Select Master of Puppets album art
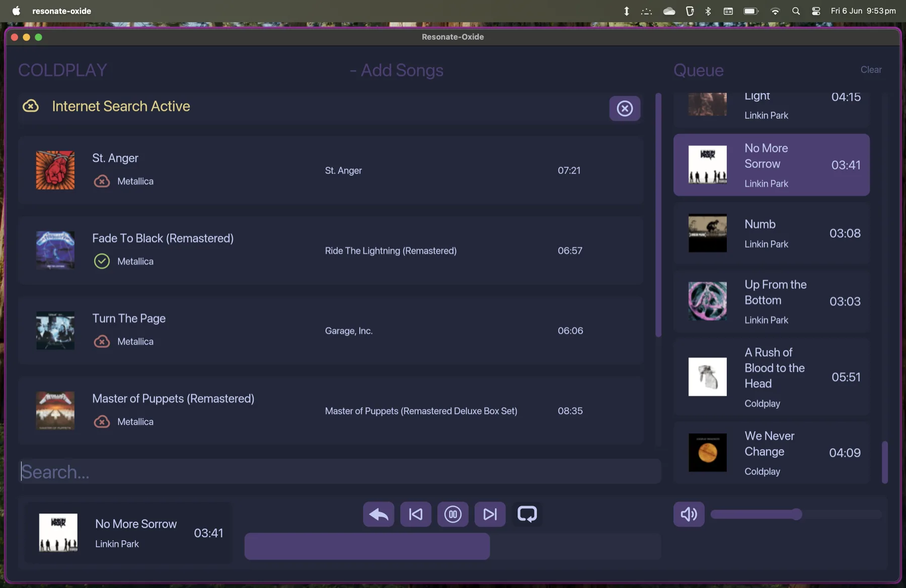The width and height of the screenshot is (906, 588). (x=55, y=410)
